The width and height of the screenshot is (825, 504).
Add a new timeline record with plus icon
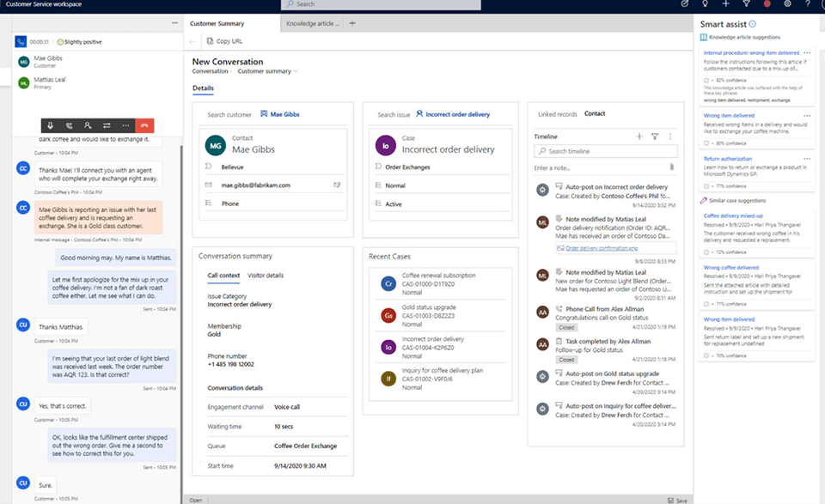pyautogui.click(x=639, y=137)
